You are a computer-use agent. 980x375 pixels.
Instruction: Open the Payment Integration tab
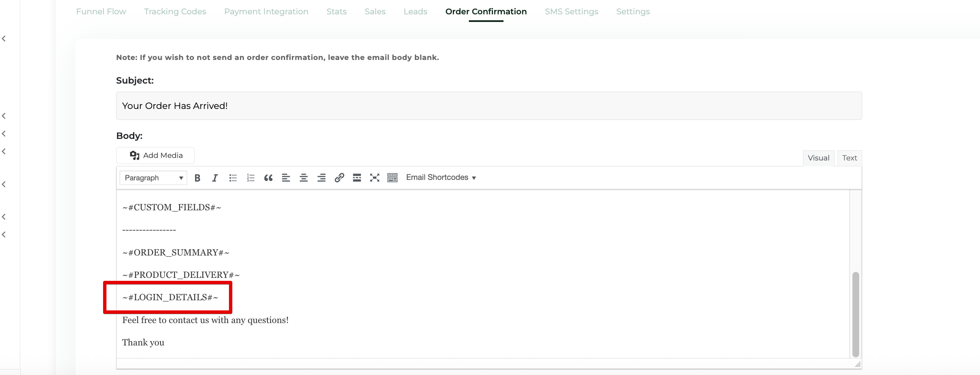coord(266,12)
